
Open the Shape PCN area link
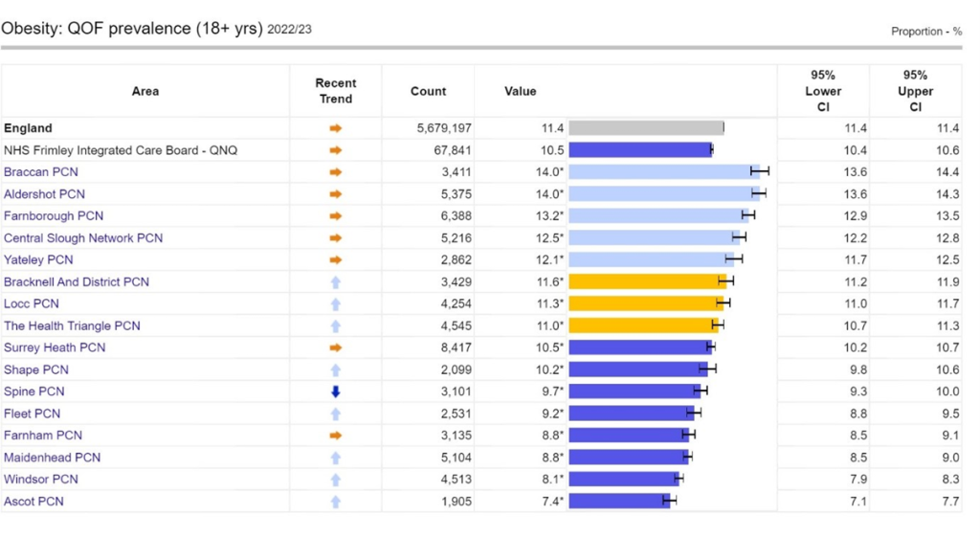point(36,370)
